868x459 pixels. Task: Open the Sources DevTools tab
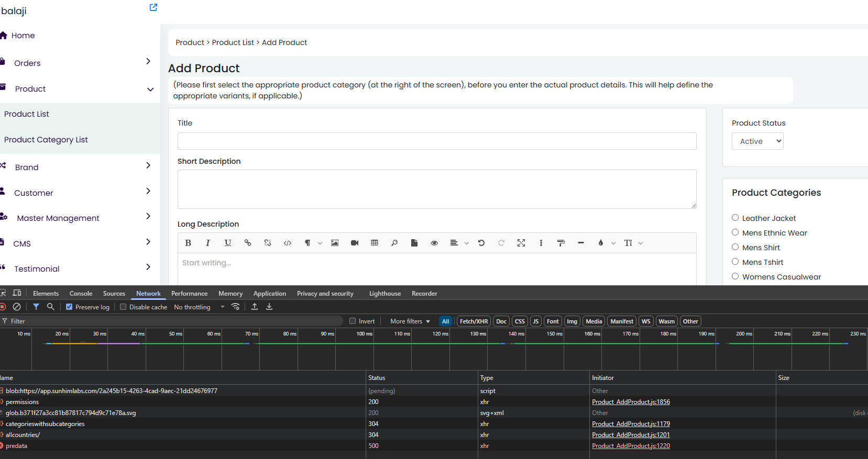[114, 294]
